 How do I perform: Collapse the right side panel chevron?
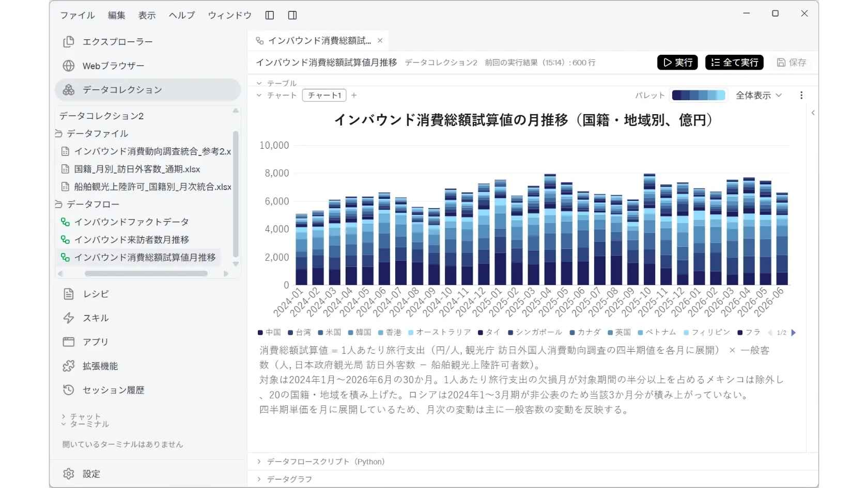pos(813,113)
